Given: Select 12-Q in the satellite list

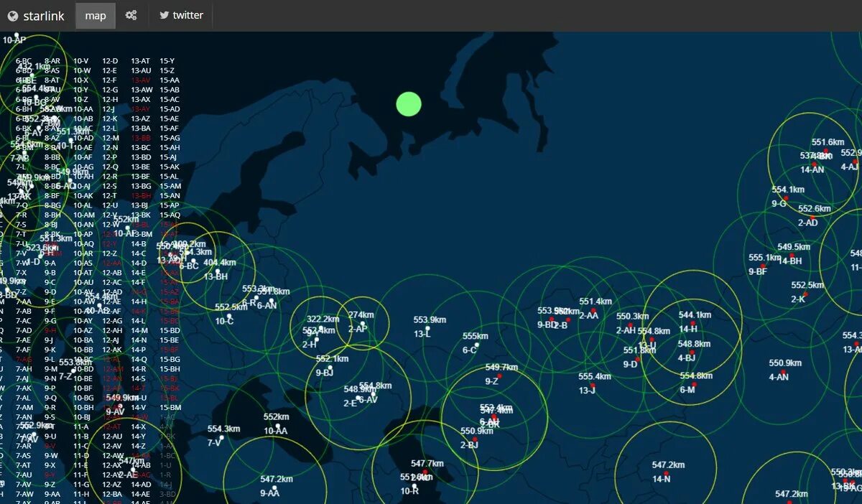Looking at the screenshot, I should click(x=110, y=167).
